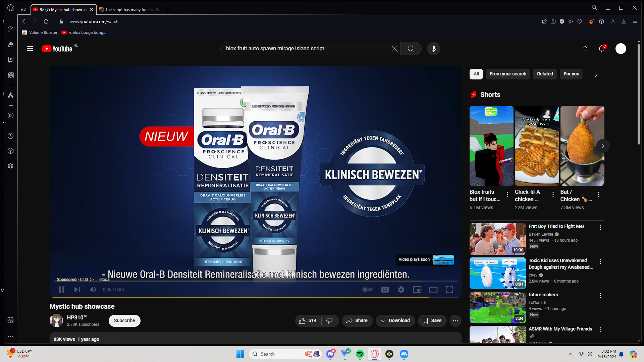Switch to the 'The script has many functions' tab
The width and height of the screenshot is (644, 362).
129,9
